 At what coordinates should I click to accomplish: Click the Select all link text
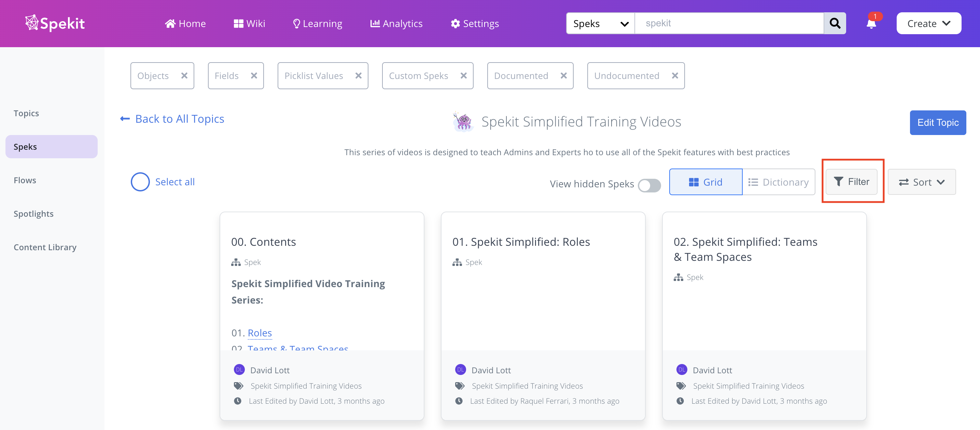174,182
